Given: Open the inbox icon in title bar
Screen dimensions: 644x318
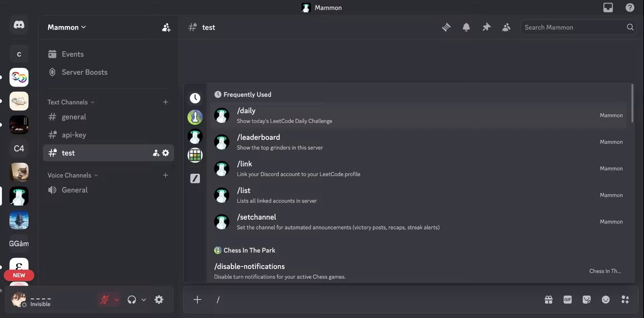Looking at the screenshot, I should 608,8.
